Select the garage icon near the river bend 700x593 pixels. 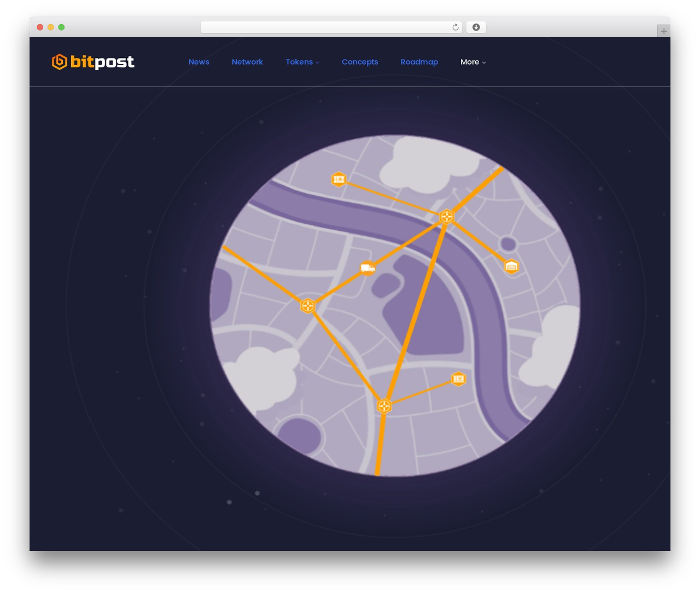click(x=511, y=266)
